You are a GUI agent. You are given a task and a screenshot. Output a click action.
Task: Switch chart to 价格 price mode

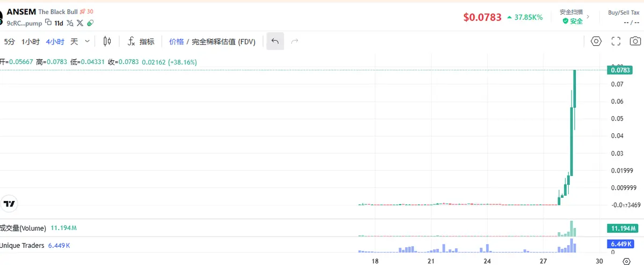(176, 41)
